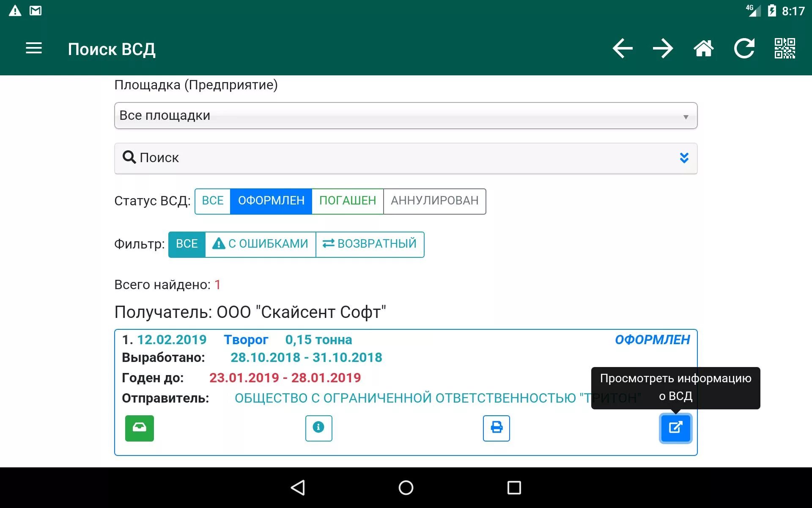Select АННУЛИРОВАН status filter
Image resolution: width=812 pixels, height=508 pixels.
[434, 201]
